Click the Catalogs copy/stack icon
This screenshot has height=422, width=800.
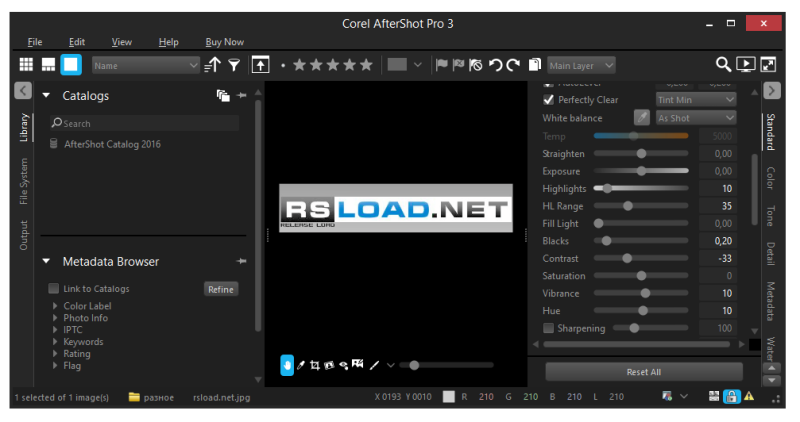(x=223, y=95)
